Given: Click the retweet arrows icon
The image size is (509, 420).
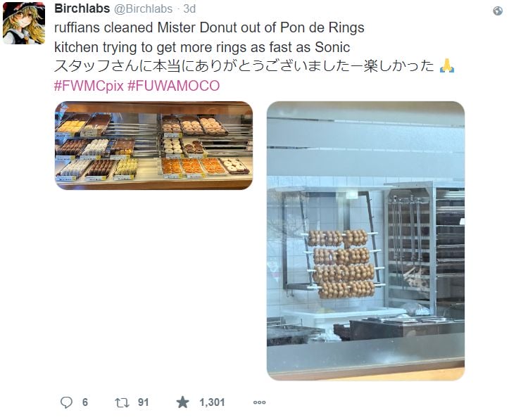Looking at the screenshot, I should coord(122,403).
